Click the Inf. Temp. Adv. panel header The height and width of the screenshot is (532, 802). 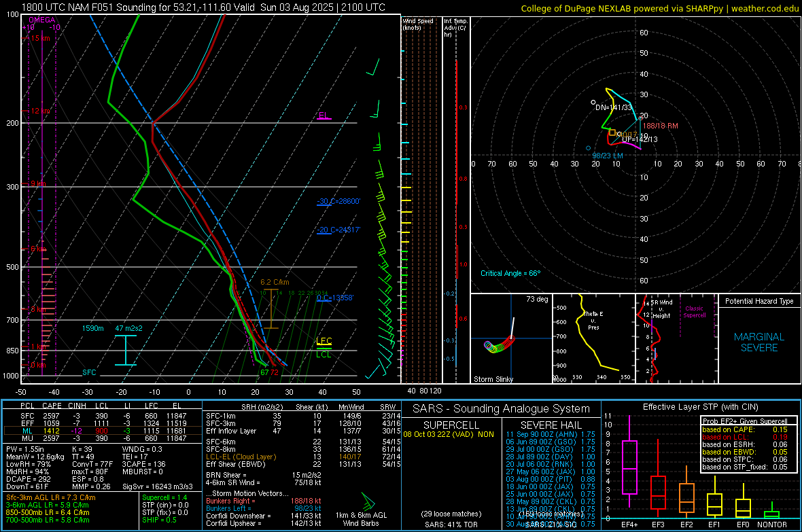(x=455, y=28)
